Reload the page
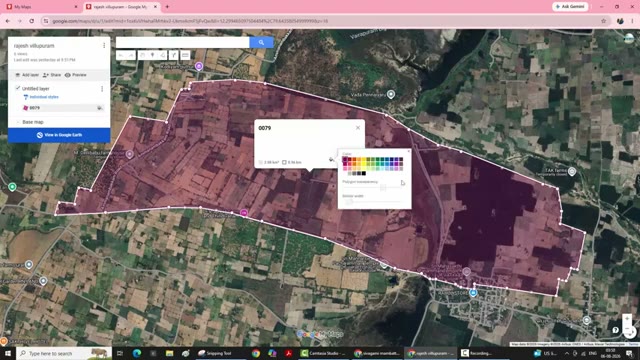The height and width of the screenshot is (360, 640). (31, 21)
